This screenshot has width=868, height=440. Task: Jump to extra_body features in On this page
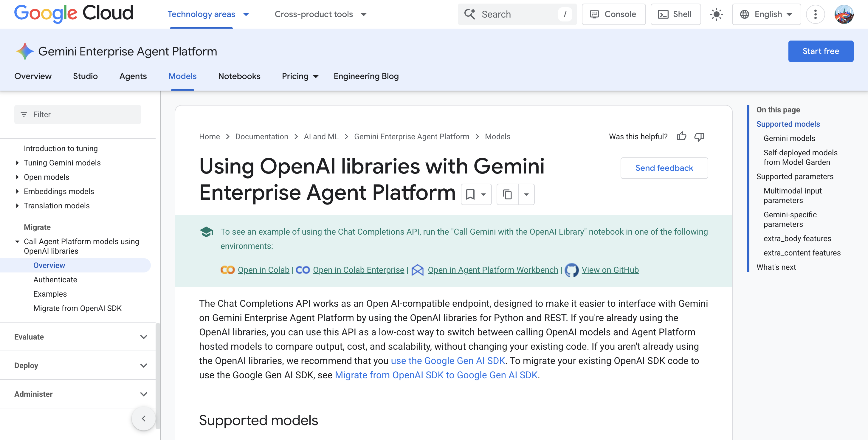coord(797,238)
